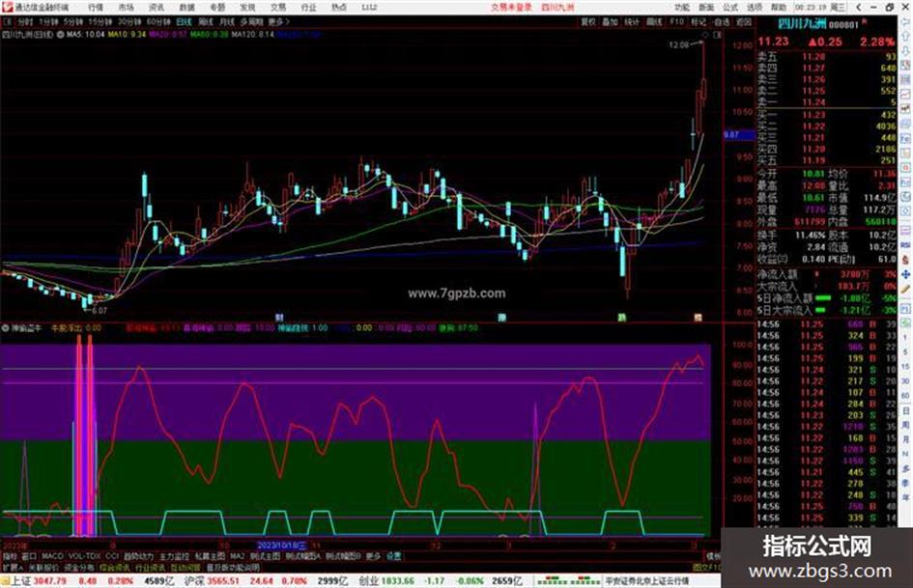Expand 更多 indicators in bottom bar

[373, 556]
